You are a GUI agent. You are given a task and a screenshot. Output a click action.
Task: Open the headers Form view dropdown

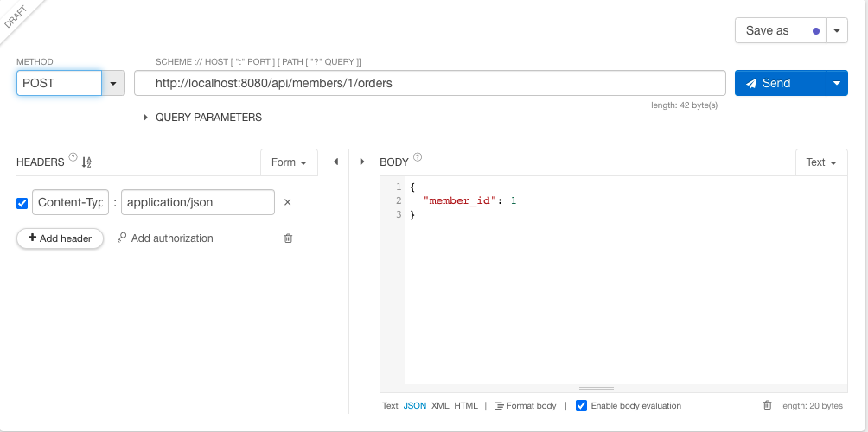click(289, 162)
